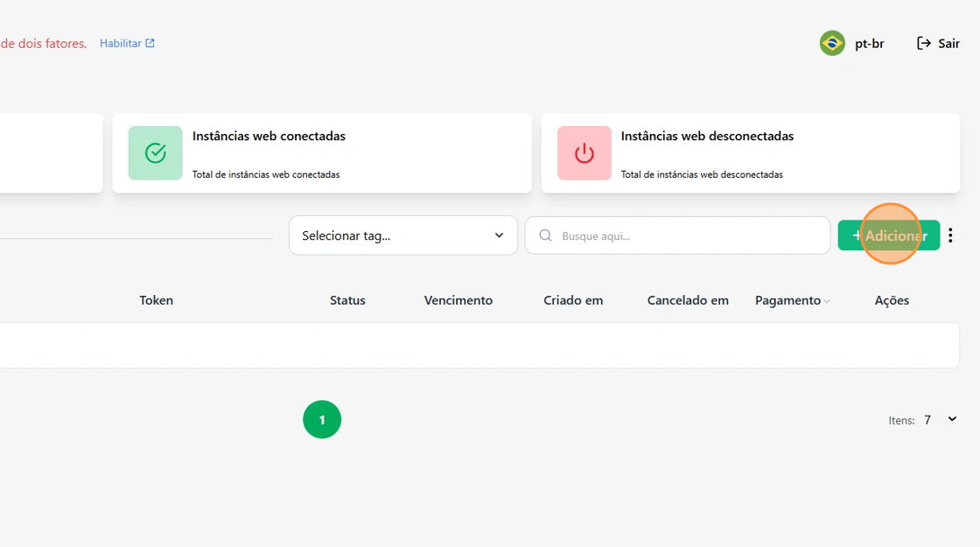Screen dimensions: 980x547
Task: Click the Cancelado em column header
Action: click(x=688, y=300)
